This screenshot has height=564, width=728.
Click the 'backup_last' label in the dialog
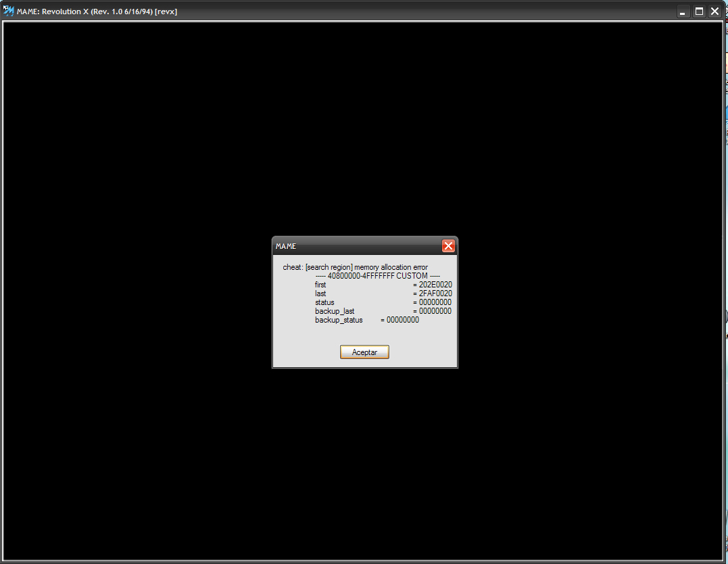335,311
